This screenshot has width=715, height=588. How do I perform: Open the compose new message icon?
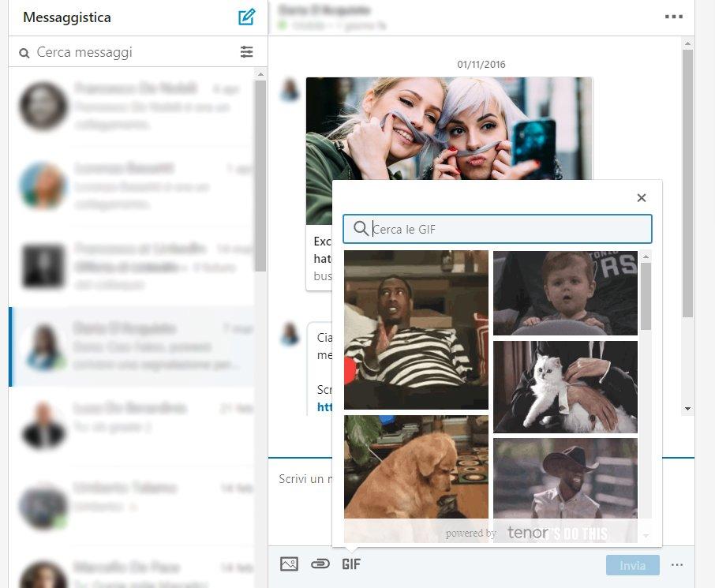pyautogui.click(x=246, y=16)
